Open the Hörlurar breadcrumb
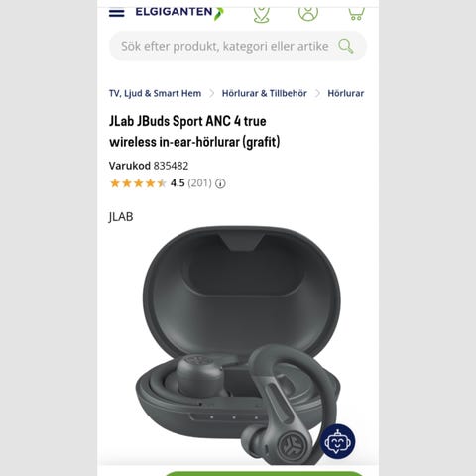Image resolution: width=476 pixels, height=476 pixels. [345, 93]
